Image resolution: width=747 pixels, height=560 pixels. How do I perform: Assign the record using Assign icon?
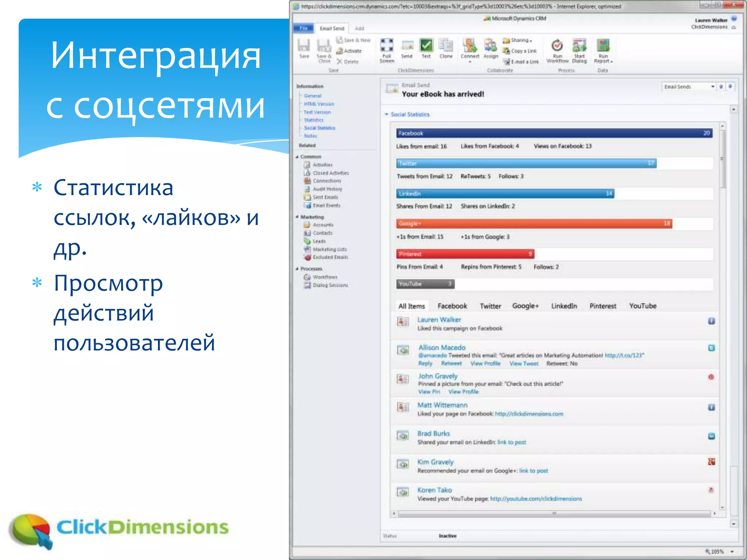[491, 48]
